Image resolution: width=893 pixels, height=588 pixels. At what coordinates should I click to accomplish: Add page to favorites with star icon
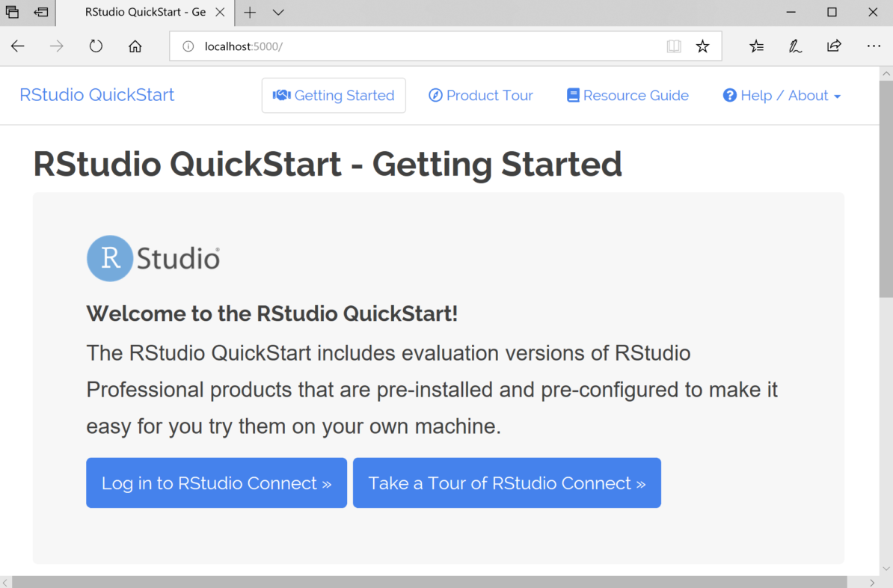click(703, 46)
